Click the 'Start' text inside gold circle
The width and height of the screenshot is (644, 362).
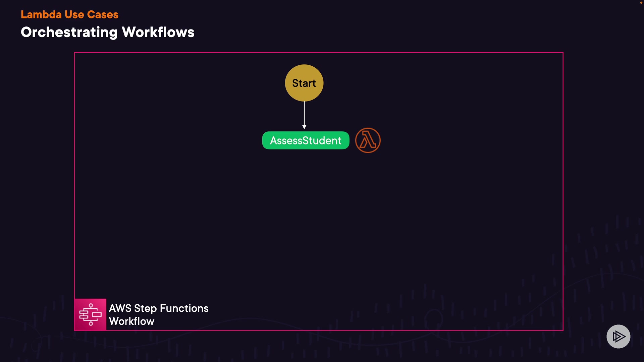click(x=304, y=83)
